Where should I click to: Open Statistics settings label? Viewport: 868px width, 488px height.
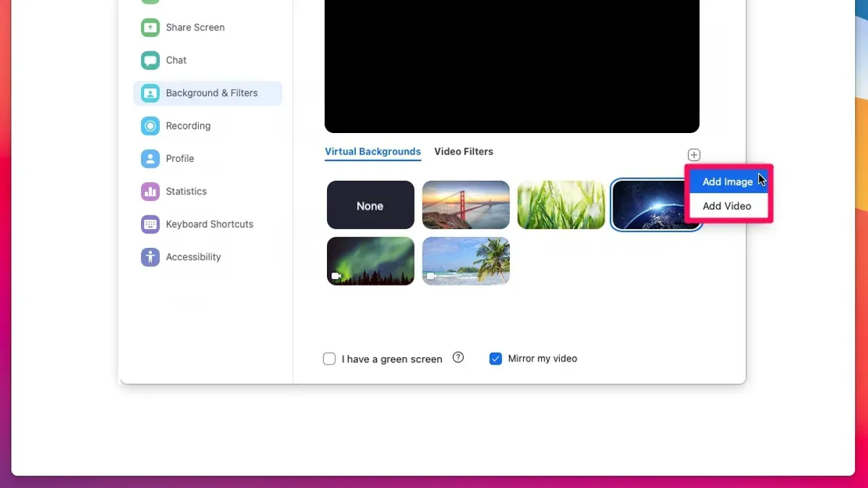tap(187, 192)
